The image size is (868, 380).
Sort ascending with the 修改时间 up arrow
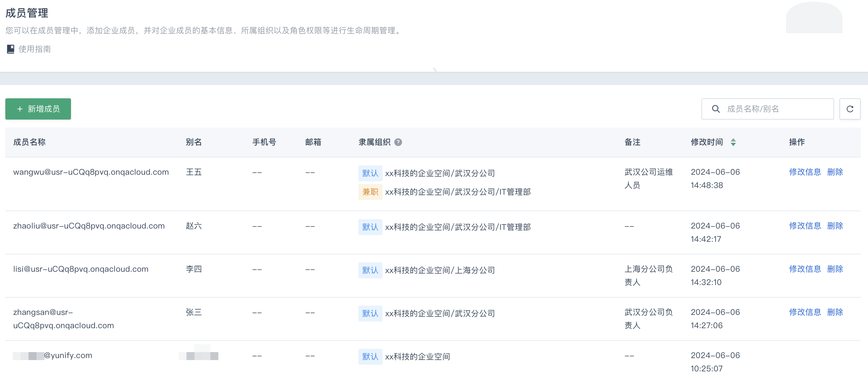click(x=734, y=140)
